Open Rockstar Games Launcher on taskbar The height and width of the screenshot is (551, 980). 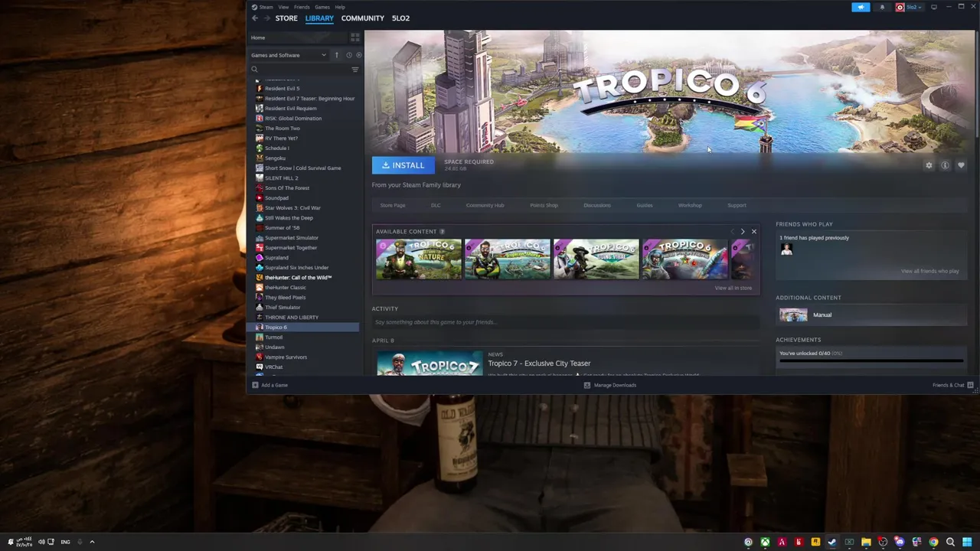coord(815,543)
